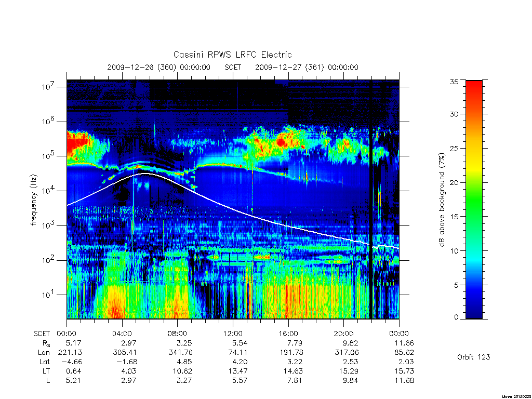
Task: Click the 'frequency (Hz)' axis label
Action: tap(33, 200)
